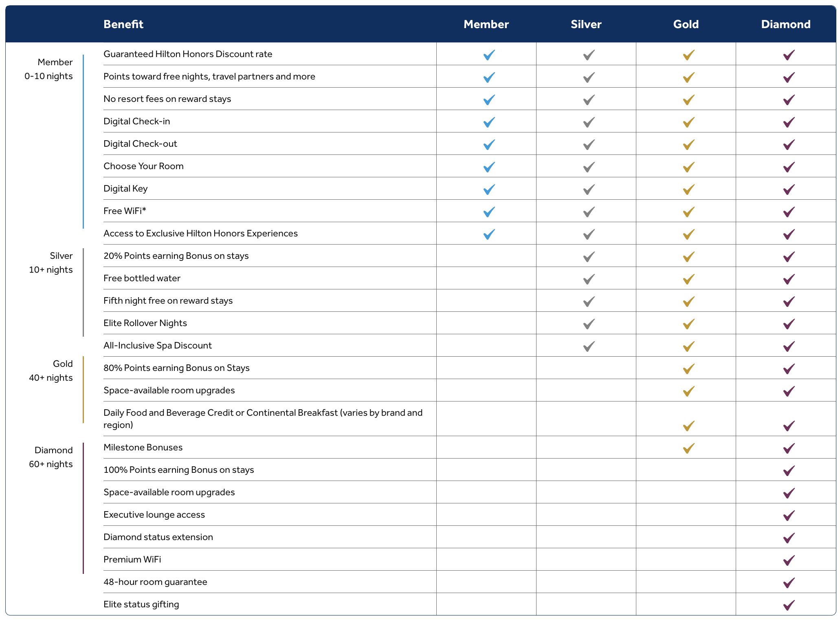
Task: Click Silver checkmark for Free bottled water
Action: (x=589, y=279)
